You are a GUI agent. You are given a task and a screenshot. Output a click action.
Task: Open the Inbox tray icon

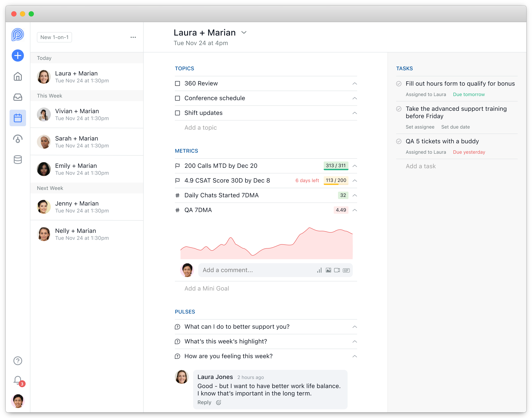[x=18, y=97]
